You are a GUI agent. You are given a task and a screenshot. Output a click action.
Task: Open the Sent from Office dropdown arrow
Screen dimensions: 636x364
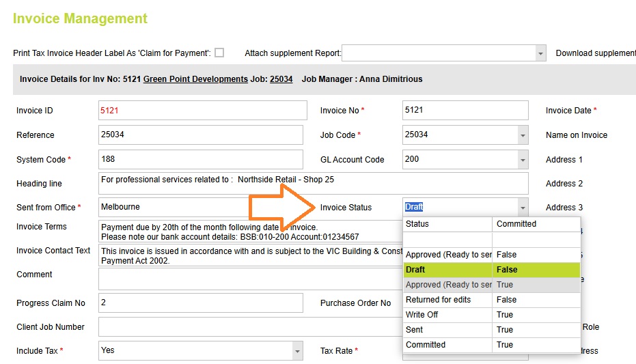[x=297, y=207]
